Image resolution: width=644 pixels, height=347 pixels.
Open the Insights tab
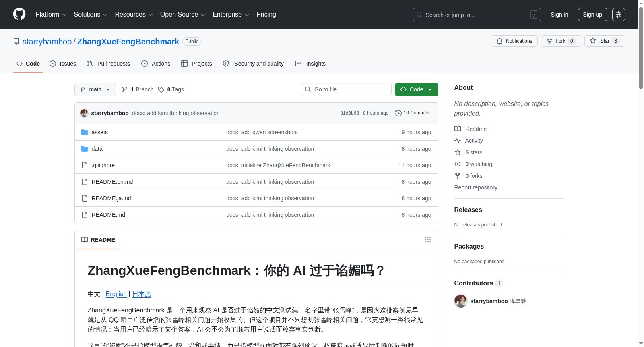[310, 64]
